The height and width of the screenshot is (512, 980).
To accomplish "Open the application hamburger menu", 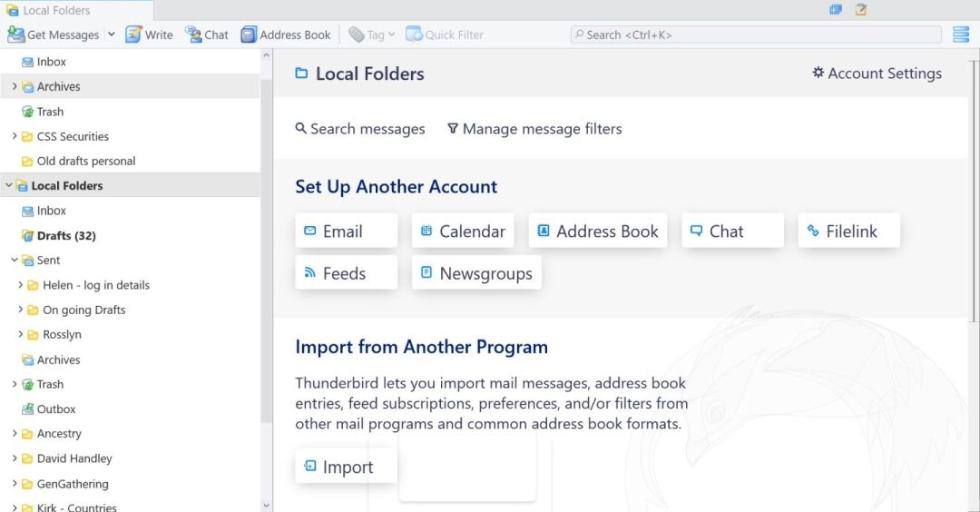I will coord(961,34).
